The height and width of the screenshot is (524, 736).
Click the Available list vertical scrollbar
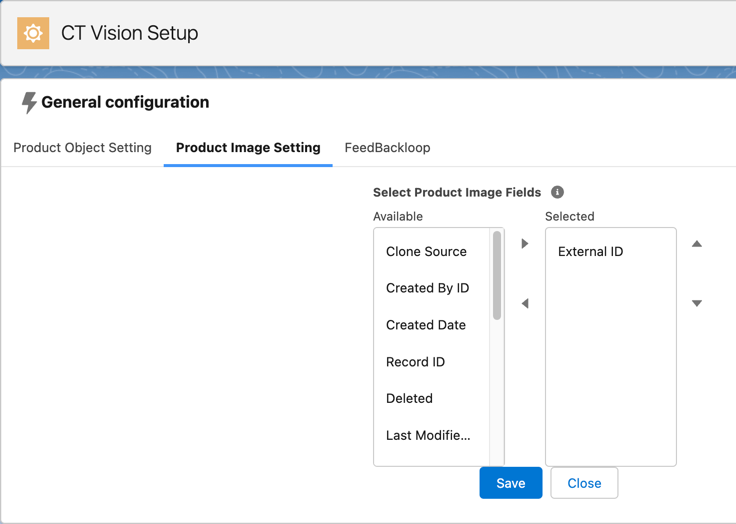click(x=497, y=276)
